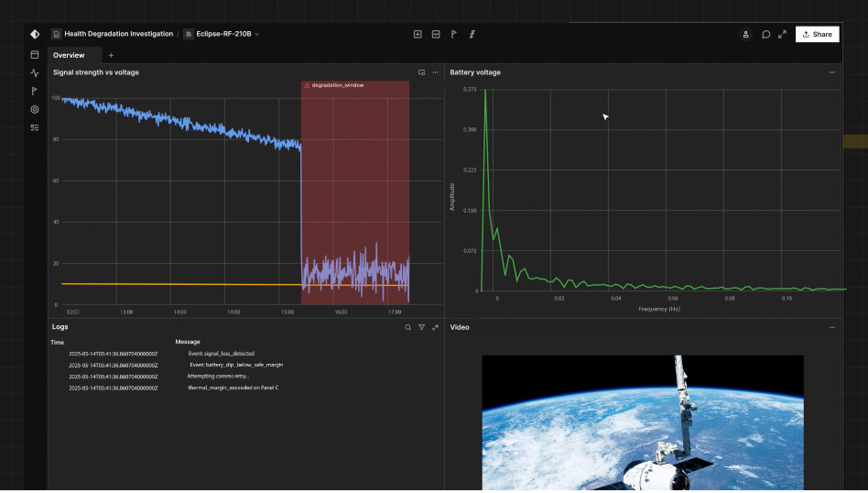
Task: Select the flag icon in left sidebar
Action: click(x=34, y=92)
